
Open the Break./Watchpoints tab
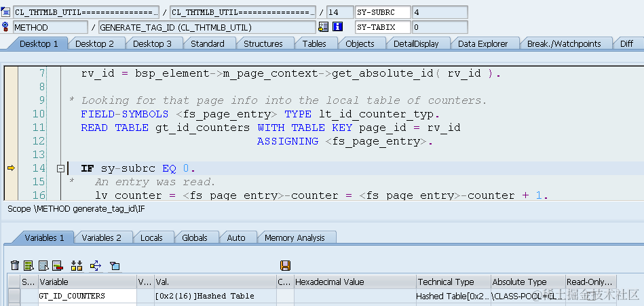pos(564,43)
